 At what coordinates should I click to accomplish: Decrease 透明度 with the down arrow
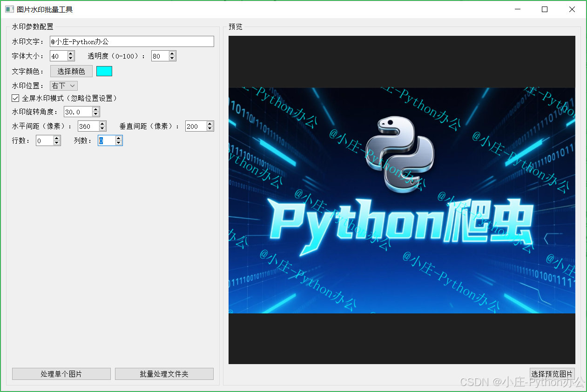[172, 59]
